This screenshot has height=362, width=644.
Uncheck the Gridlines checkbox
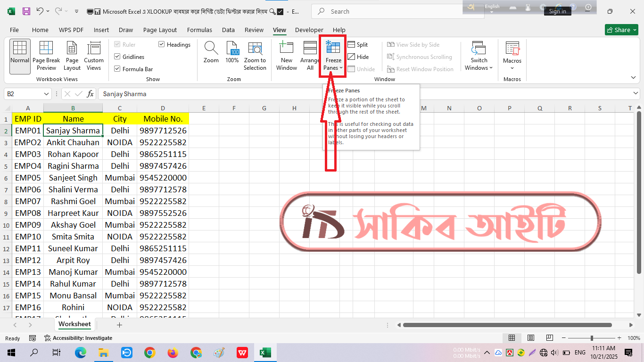coord(117,57)
